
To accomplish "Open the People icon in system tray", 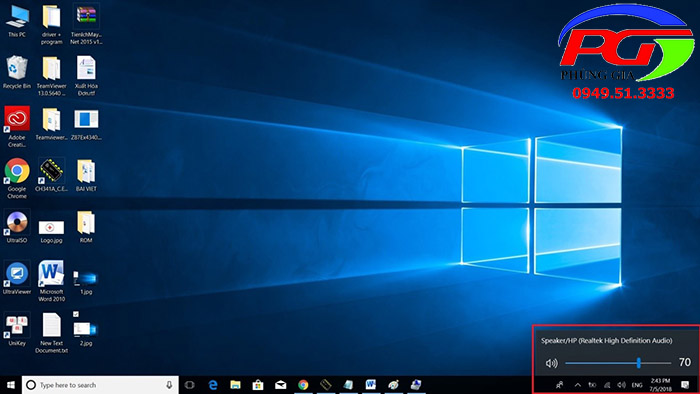I will pyautogui.click(x=559, y=385).
